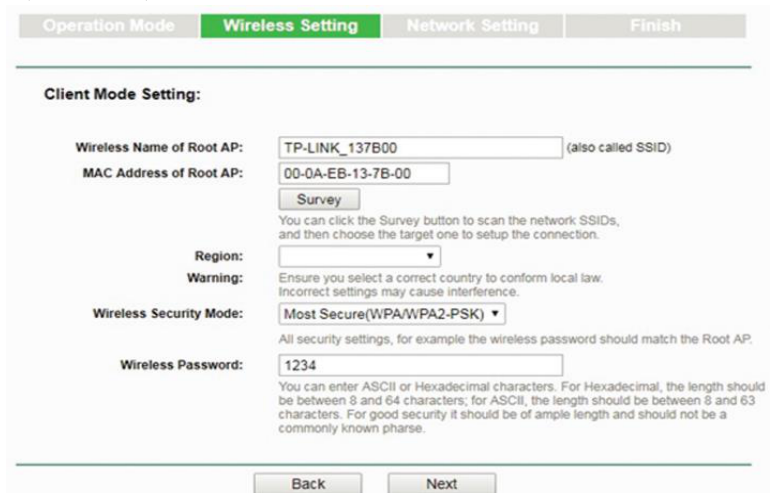Image resolution: width=776 pixels, height=499 pixels.
Task: Focus the MAC Address of Root AP field
Action: [364, 174]
